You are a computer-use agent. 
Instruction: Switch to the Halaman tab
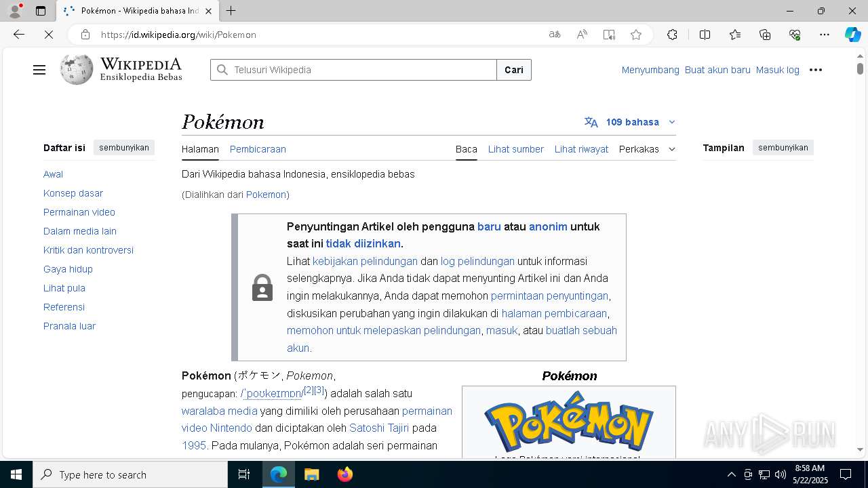coord(200,149)
